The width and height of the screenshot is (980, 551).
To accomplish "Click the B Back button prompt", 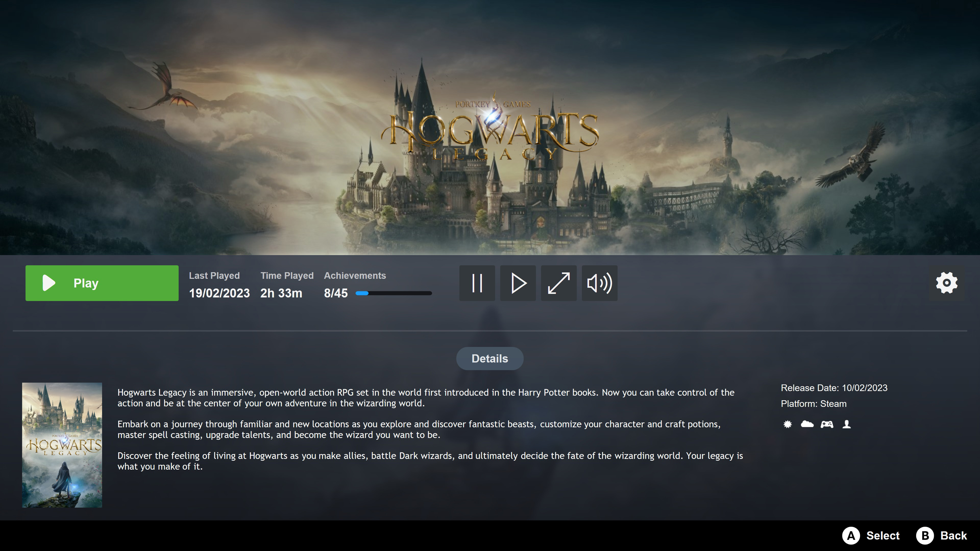I will pos(941,535).
